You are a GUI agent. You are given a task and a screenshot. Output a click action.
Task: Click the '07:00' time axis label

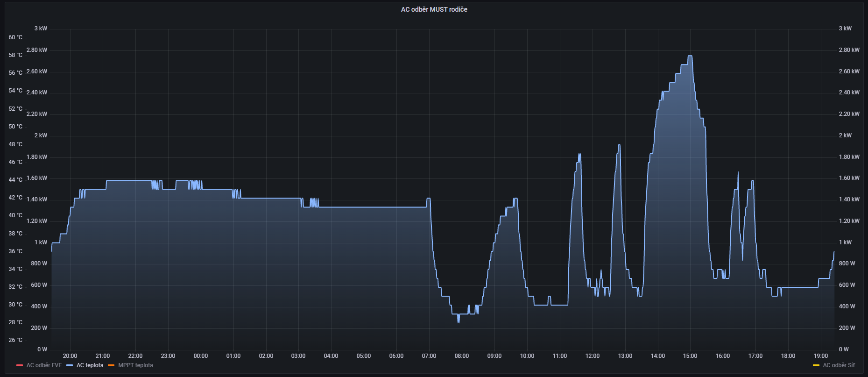429,356
